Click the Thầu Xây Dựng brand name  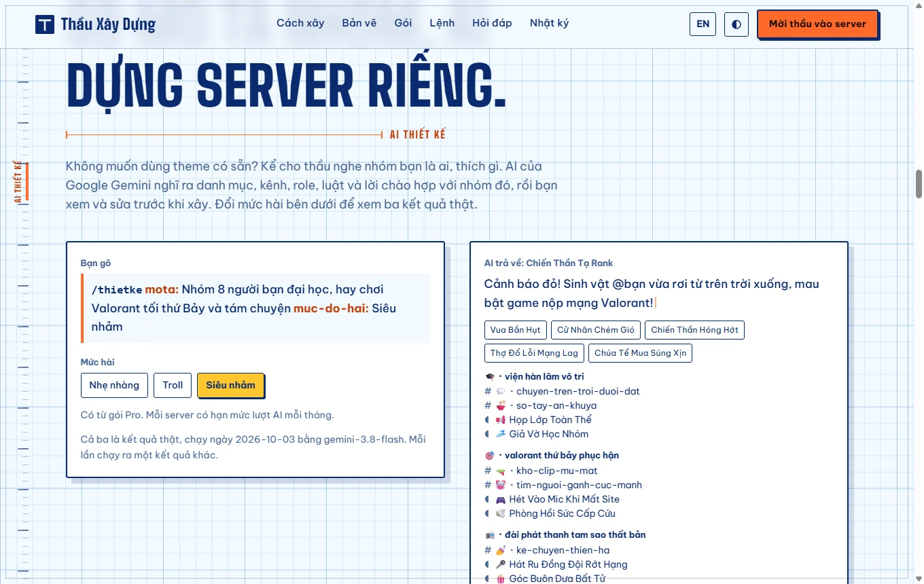point(108,24)
